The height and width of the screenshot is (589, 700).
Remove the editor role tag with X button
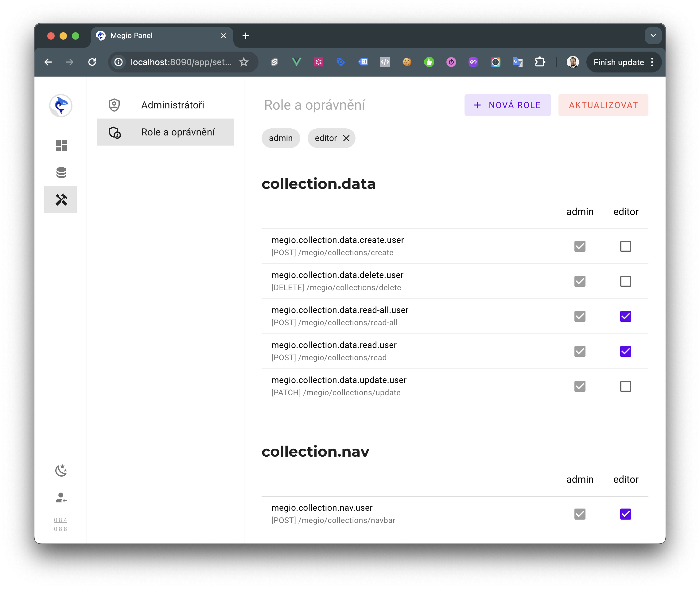[x=348, y=138]
